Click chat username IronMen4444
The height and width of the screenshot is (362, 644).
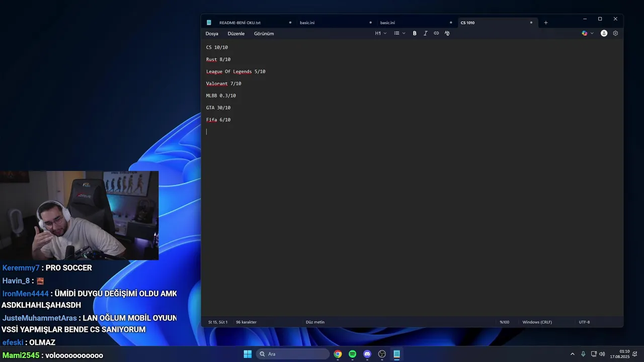point(25,294)
